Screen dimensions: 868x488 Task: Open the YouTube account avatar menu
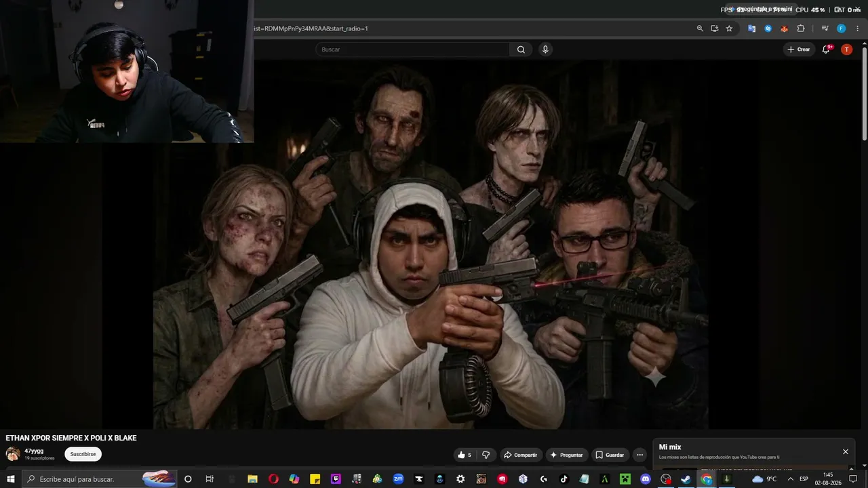click(846, 49)
